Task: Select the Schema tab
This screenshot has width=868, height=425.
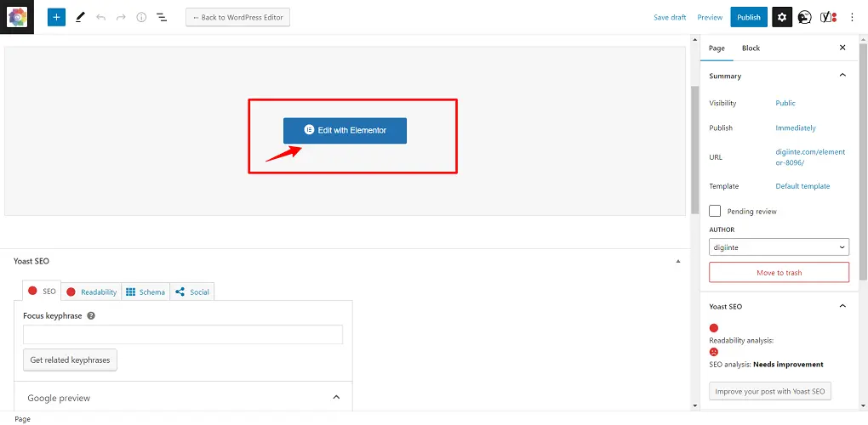Action: point(146,292)
